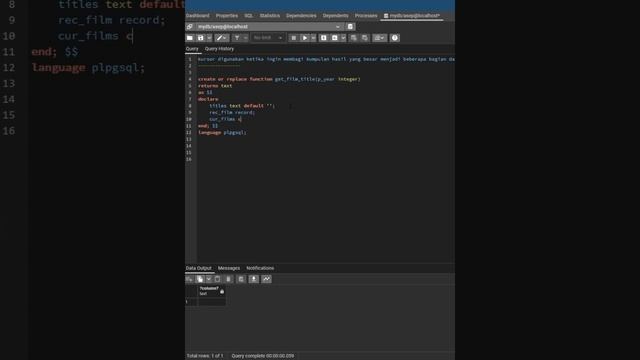Image resolution: width=640 pixels, height=360 pixels.
Task: Expand the execute options arrow
Action: click(313, 38)
